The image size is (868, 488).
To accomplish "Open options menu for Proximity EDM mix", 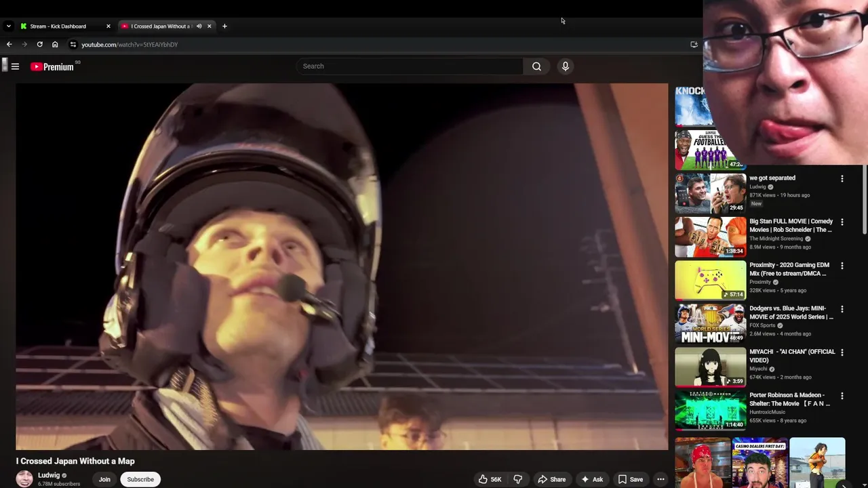I will tap(842, 266).
